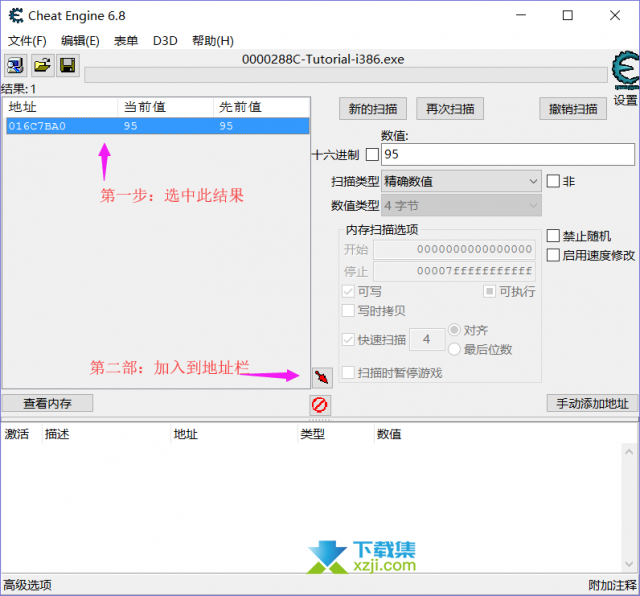Open 数值类型 dropdown showing 4 字节
The height and width of the screenshot is (596, 640).
coord(461,205)
